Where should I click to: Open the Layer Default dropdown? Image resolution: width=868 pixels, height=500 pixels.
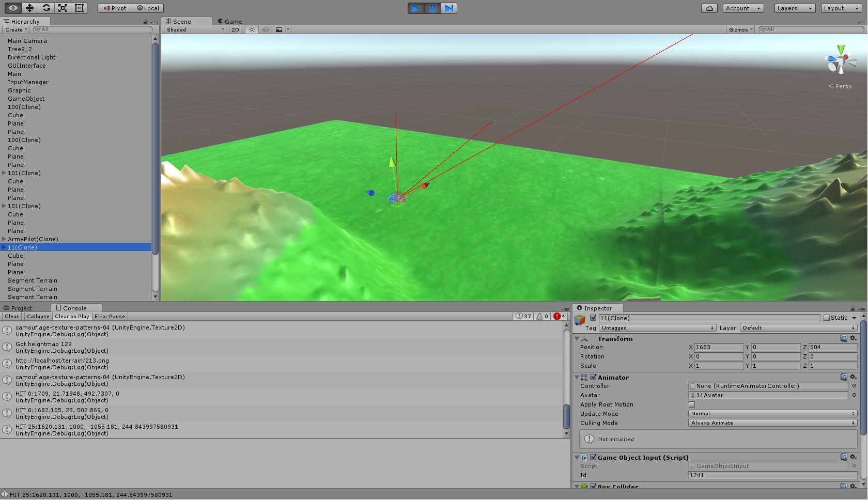[x=799, y=328]
